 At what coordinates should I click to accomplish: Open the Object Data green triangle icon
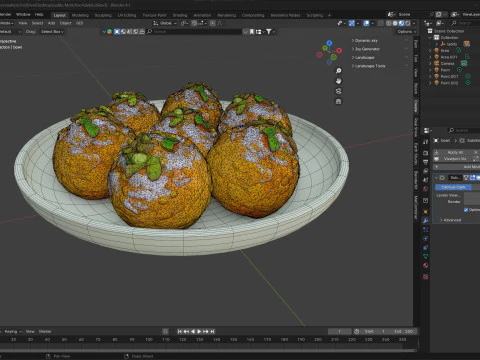(426, 256)
